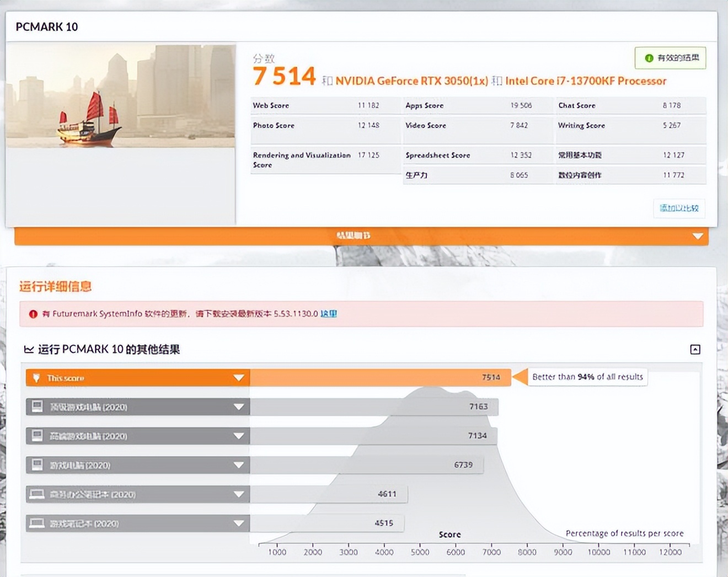Collapse the other PCMark 10 results panel
Viewport: 728px width, 577px height.
click(695, 349)
